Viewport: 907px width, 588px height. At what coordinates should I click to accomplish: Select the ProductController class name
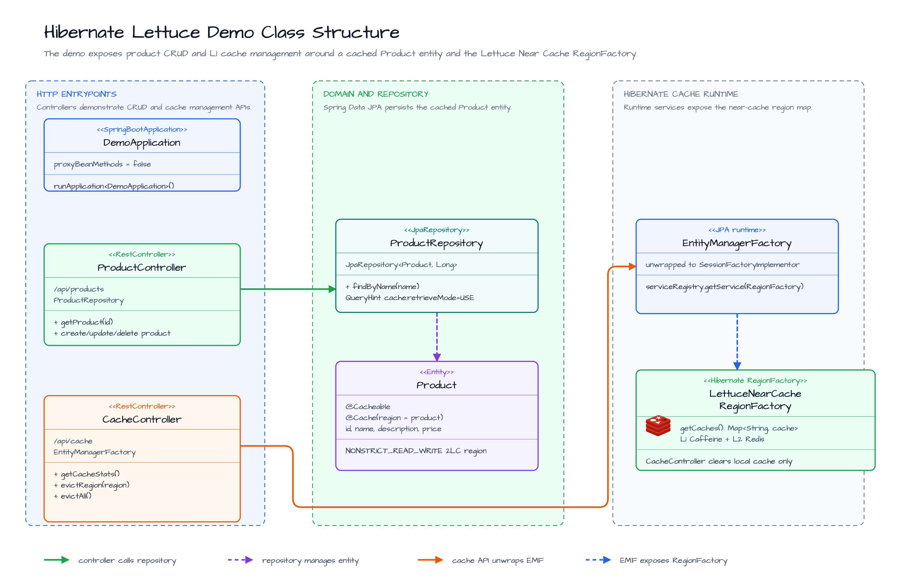pyautogui.click(x=142, y=267)
